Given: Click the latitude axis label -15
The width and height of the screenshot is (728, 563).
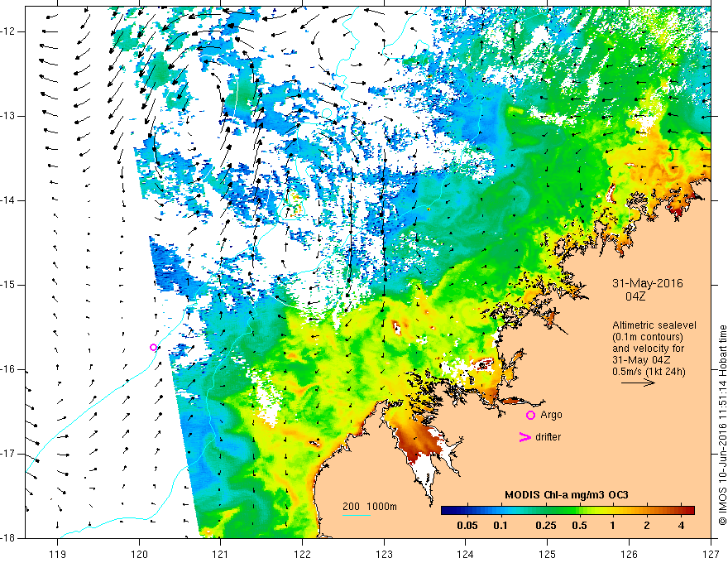Looking at the screenshot, I should pos(9,285).
